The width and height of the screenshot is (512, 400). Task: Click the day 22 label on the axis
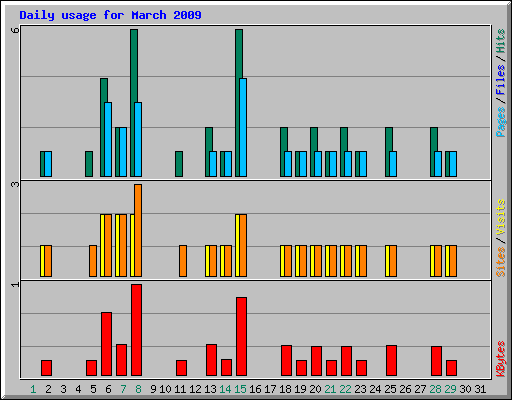coord(345,389)
